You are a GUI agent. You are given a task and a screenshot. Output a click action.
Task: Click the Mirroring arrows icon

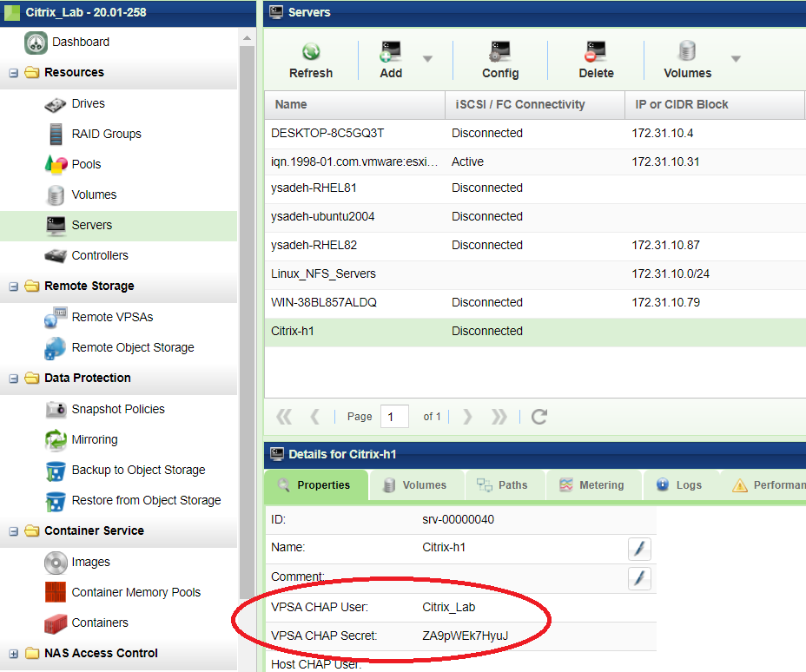coord(56,440)
